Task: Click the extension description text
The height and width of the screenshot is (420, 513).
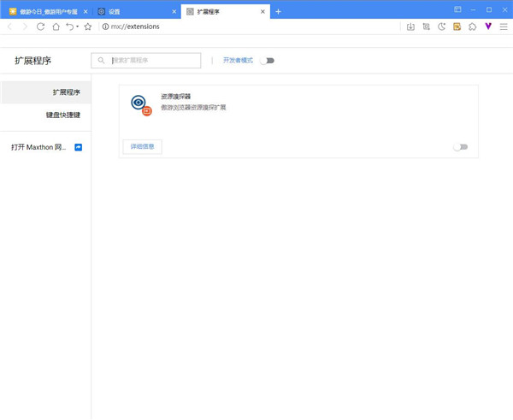Action: pos(193,108)
